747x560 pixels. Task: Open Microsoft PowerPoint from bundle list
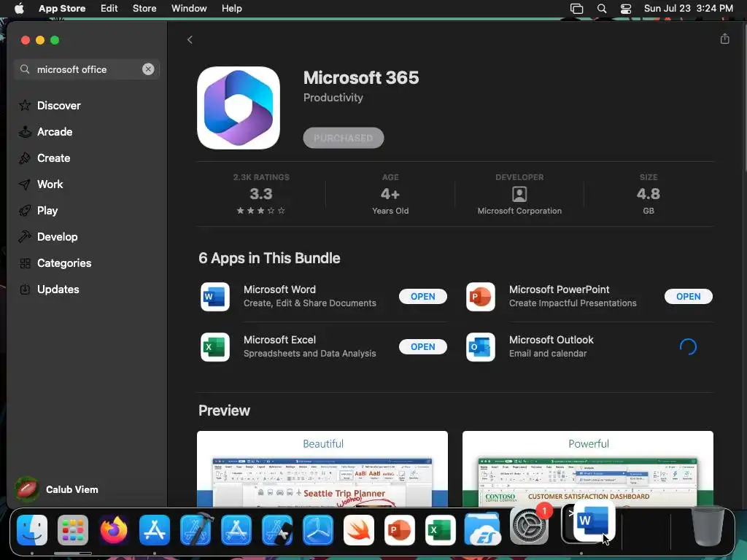pyautogui.click(x=688, y=296)
